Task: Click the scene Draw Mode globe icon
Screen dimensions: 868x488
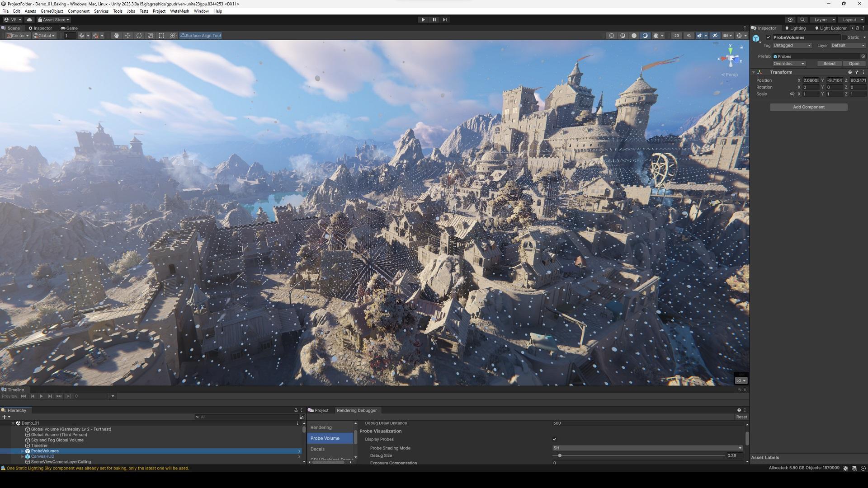Action: (x=612, y=36)
